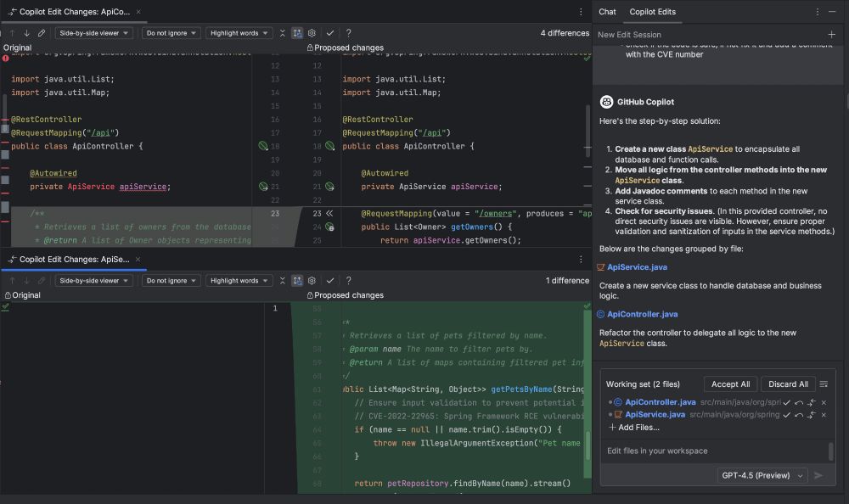Open kebab menu of ApiController diff tab

[581, 12]
